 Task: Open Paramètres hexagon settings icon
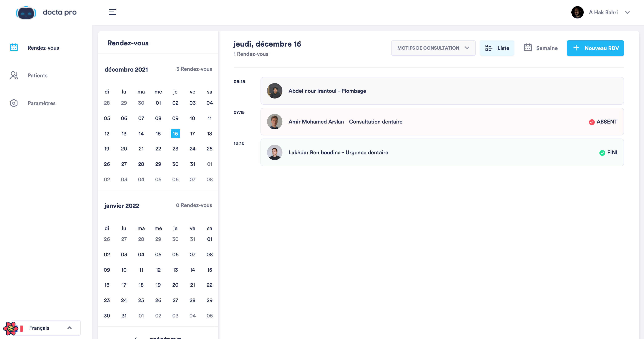(14, 103)
